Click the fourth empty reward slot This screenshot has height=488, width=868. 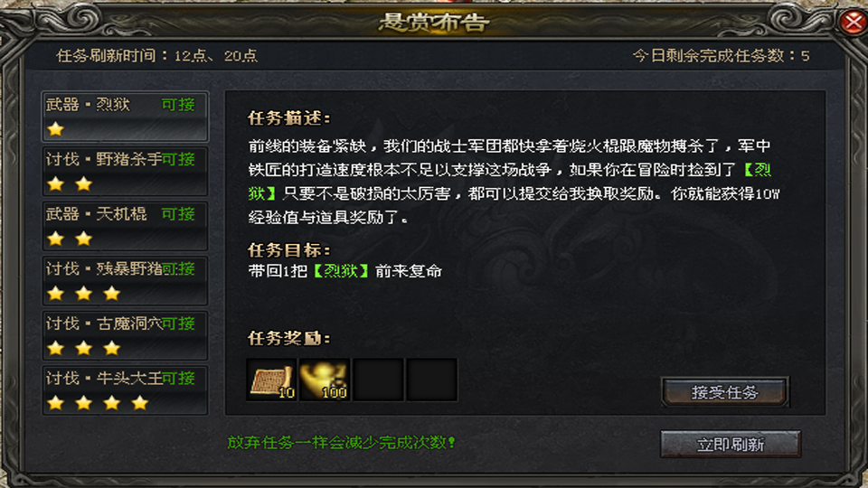pos(432,380)
